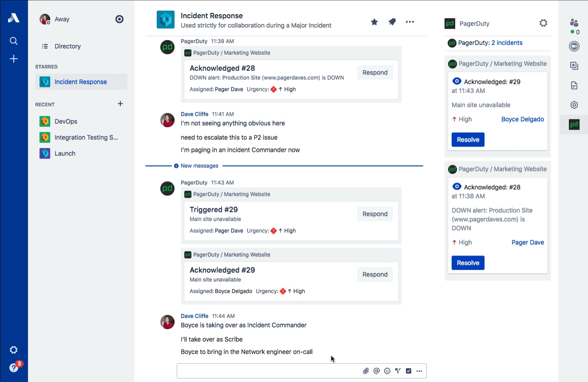
Task: Open the emoji picker
Action: click(387, 371)
